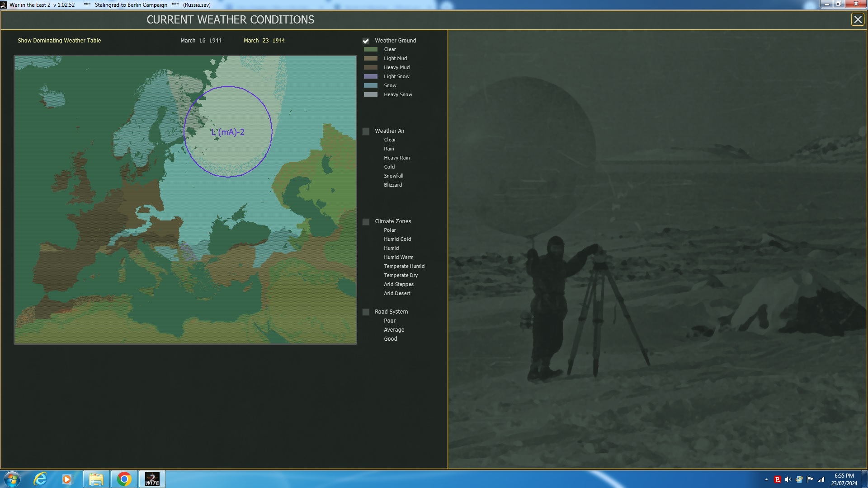Select the March 16 1944 date
The height and width of the screenshot is (488, 868).
point(201,41)
